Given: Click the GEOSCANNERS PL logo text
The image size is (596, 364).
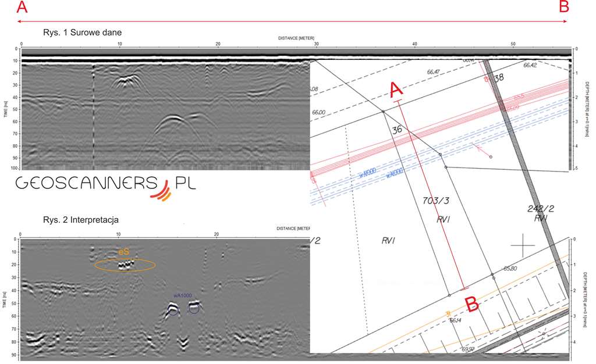Looking at the screenshot, I should pos(106,184).
